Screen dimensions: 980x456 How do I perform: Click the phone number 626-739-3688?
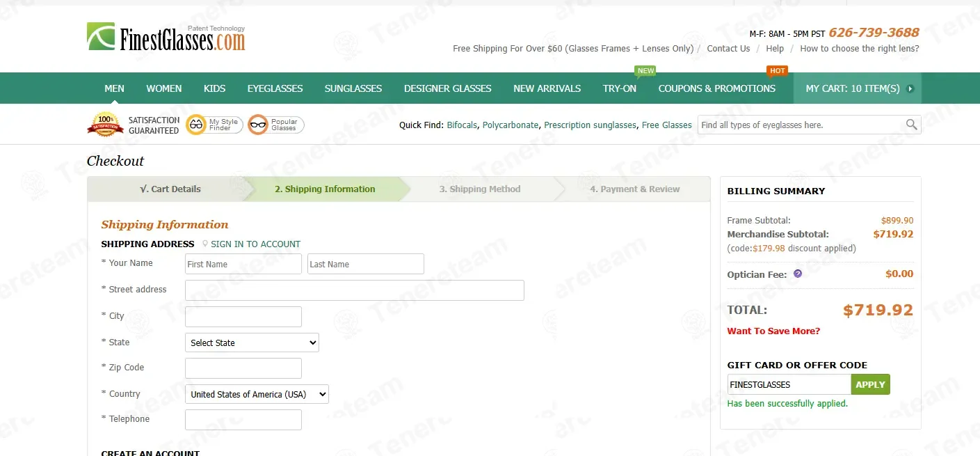[874, 33]
